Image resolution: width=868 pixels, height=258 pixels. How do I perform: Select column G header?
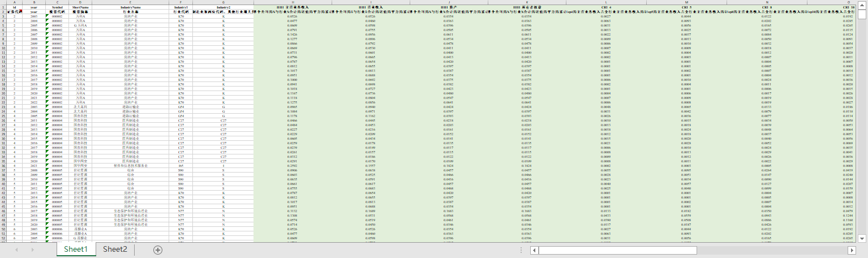223,2
